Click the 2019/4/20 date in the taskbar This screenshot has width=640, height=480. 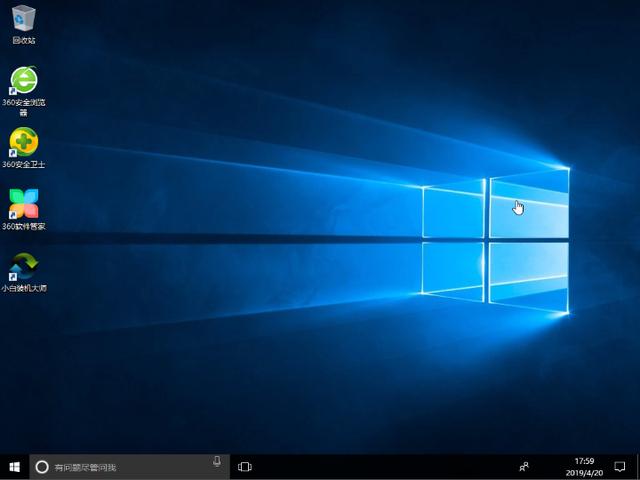pos(583,472)
